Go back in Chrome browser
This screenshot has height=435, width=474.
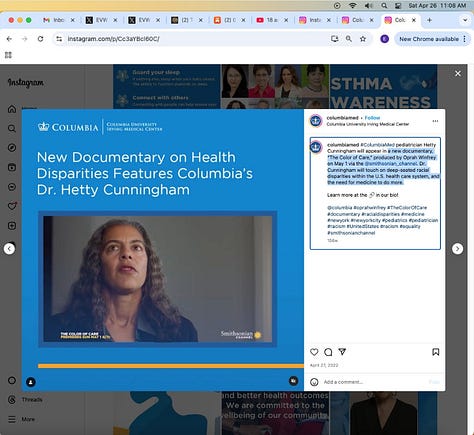(9, 39)
